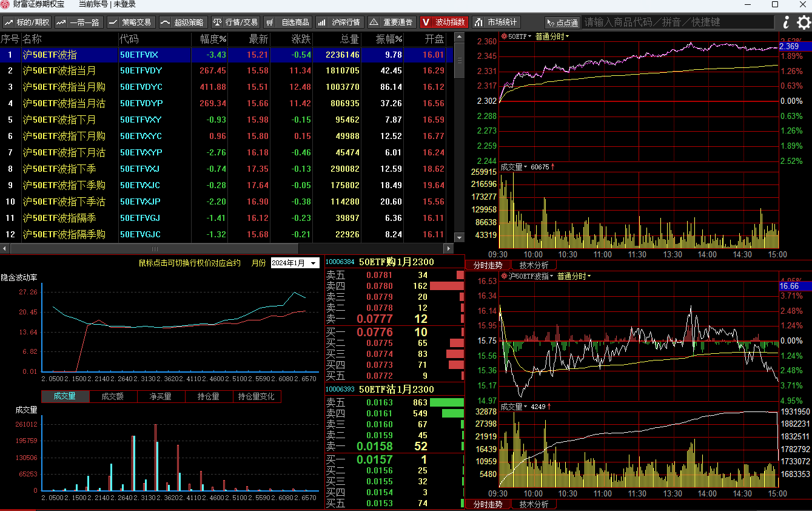Click the info 'i' icon at top right
812x511 pixels.
(x=787, y=22)
